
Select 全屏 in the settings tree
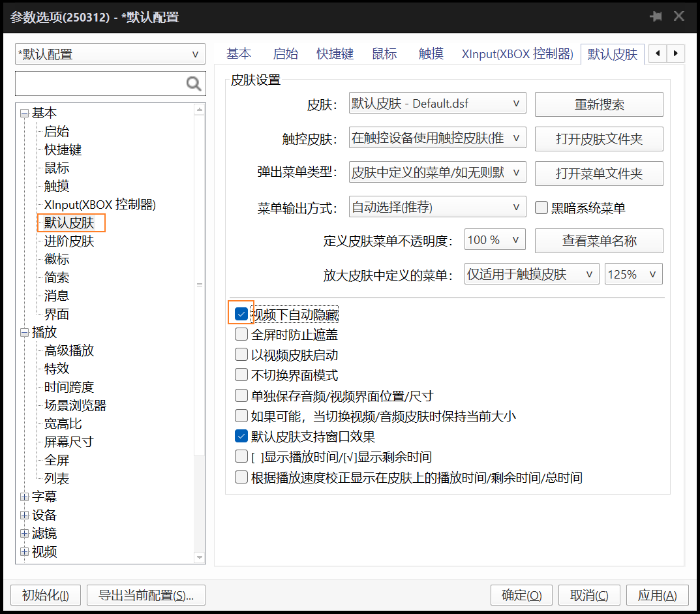click(57, 461)
